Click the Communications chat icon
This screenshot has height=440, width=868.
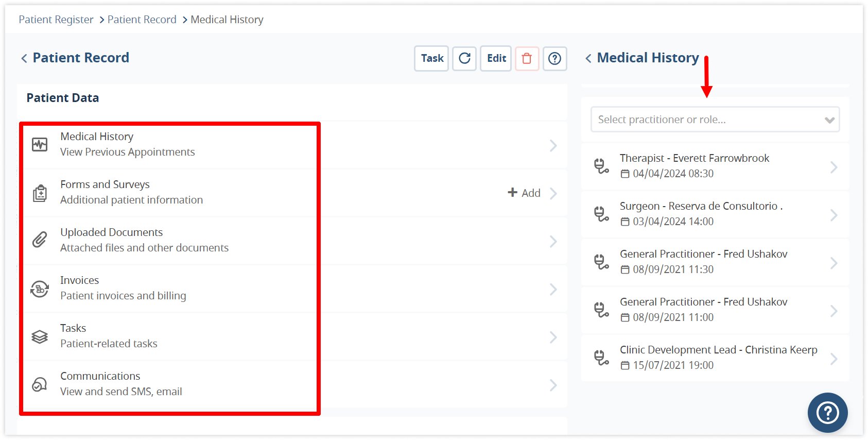(40, 384)
